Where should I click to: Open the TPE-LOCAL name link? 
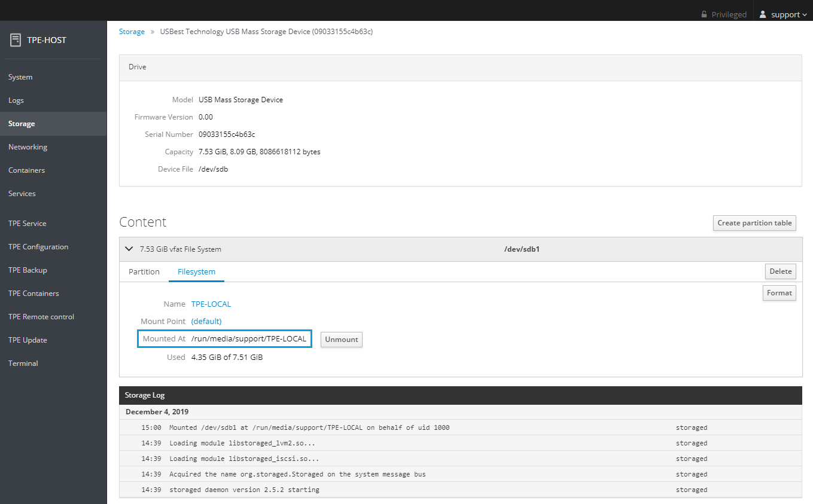pyautogui.click(x=211, y=304)
